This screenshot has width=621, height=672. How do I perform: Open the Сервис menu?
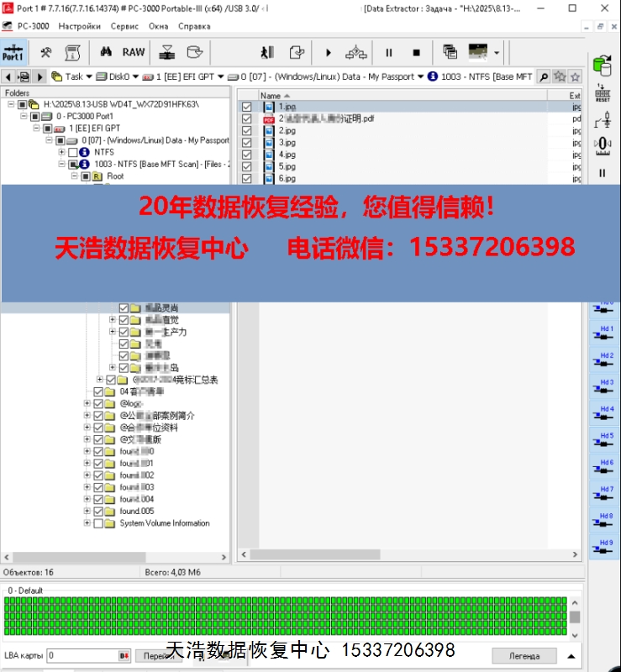(x=124, y=26)
